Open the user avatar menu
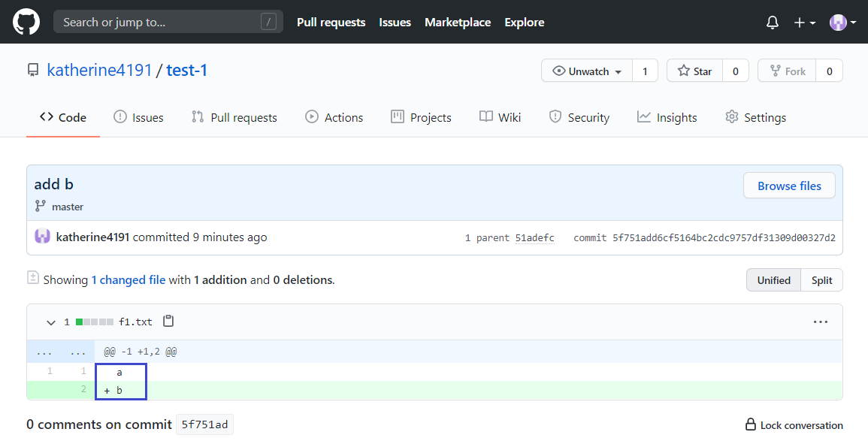This screenshot has width=868, height=444. (x=843, y=23)
